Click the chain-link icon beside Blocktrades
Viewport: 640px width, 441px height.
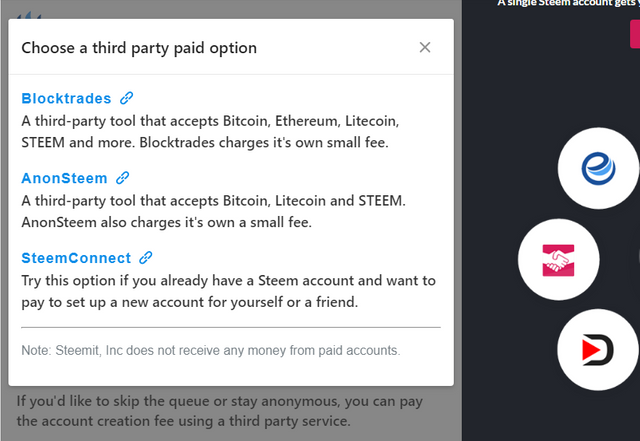(127, 98)
